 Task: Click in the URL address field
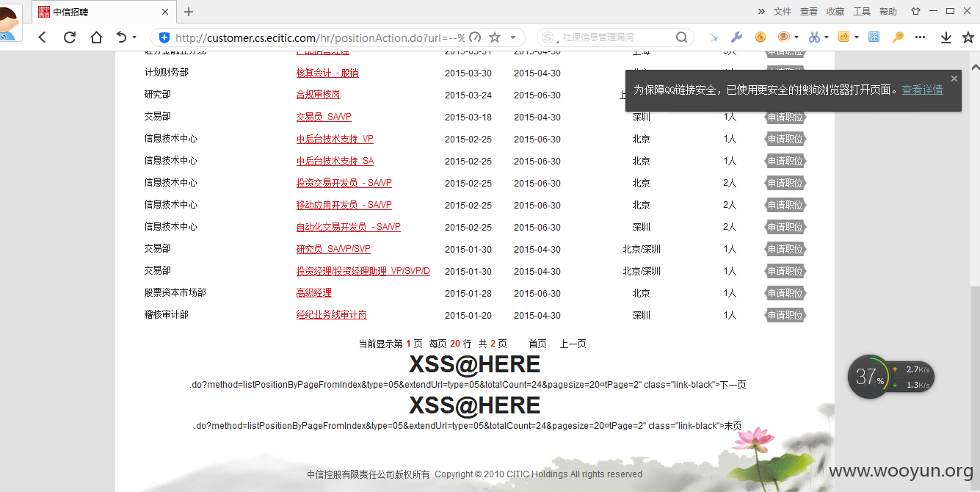(320, 37)
